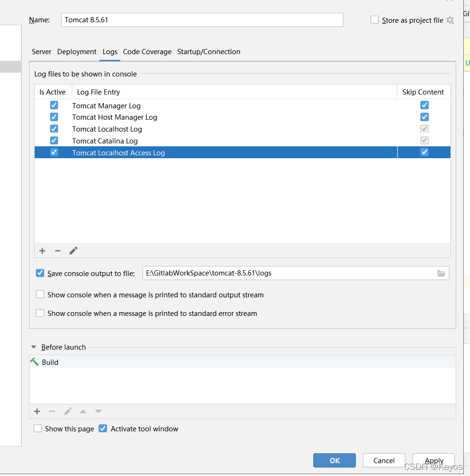Add a new Before launch task
The width and height of the screenshot is (470, 476).
(37, 411)
